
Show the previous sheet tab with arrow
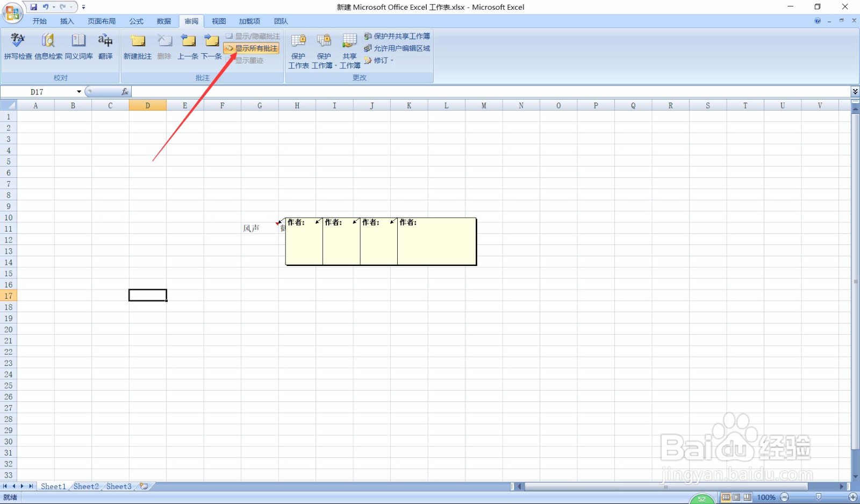[x=14, y=486]
